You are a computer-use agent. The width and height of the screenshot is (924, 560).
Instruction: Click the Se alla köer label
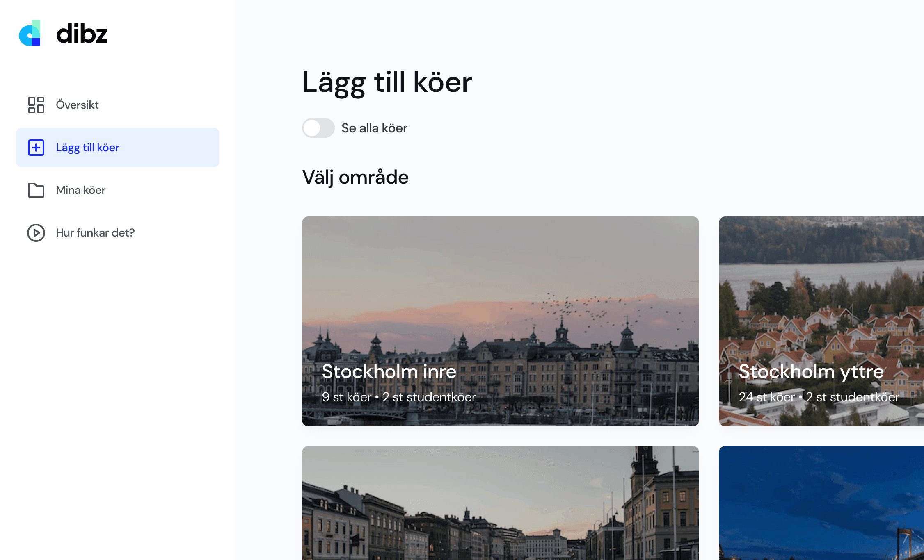click(374, 128)
